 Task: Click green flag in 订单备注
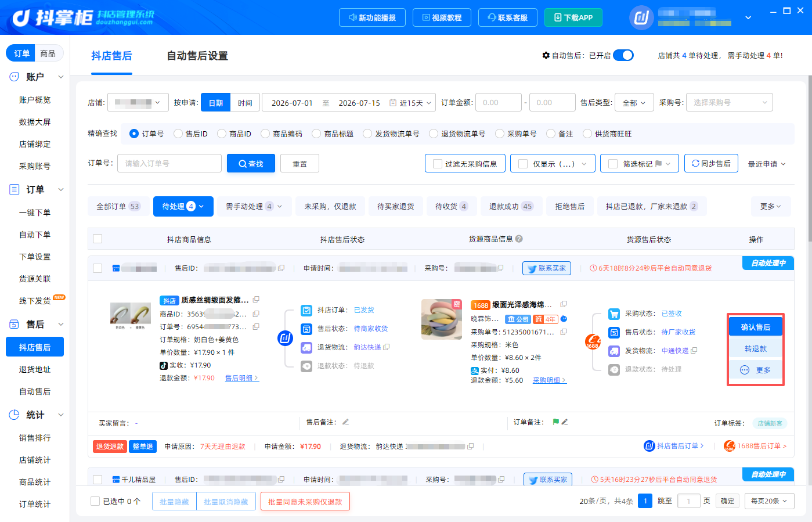pyautogui.click(x=555, y=422)
